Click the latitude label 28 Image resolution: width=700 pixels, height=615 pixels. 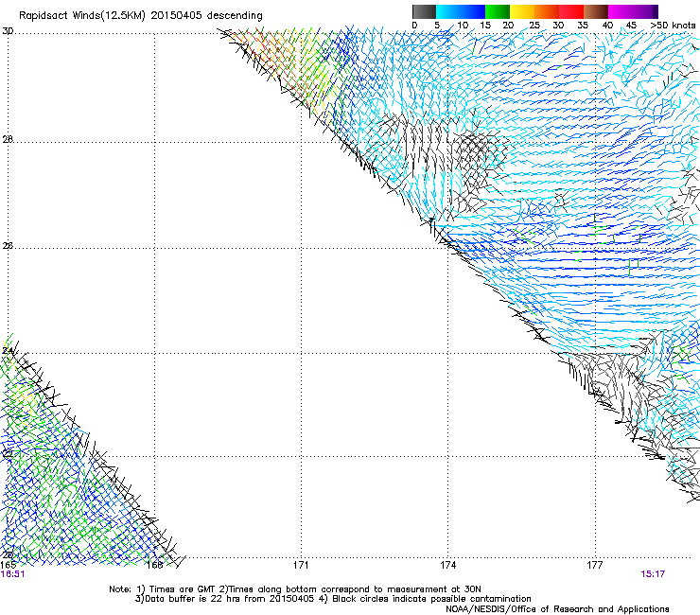point(8,139)
